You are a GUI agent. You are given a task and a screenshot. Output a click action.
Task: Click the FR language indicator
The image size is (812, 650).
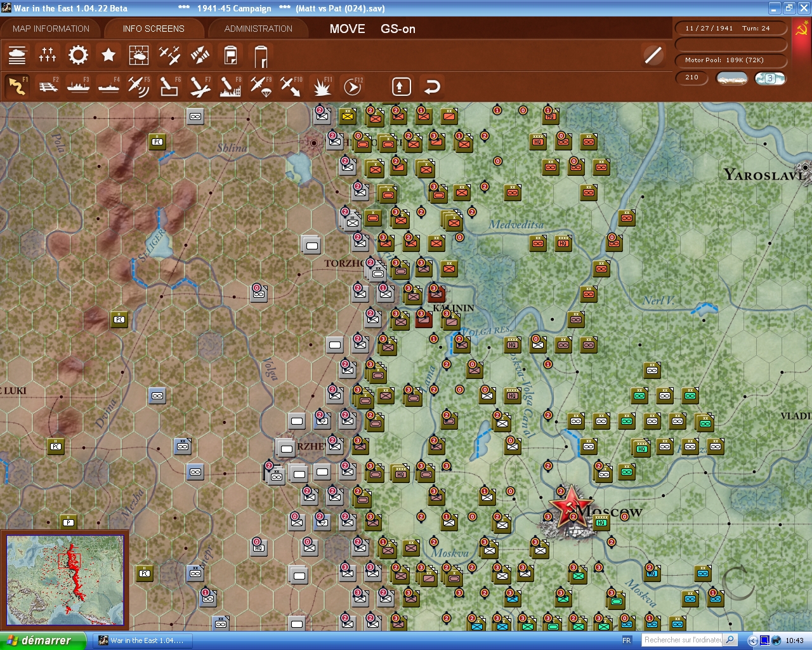[627, 640]
